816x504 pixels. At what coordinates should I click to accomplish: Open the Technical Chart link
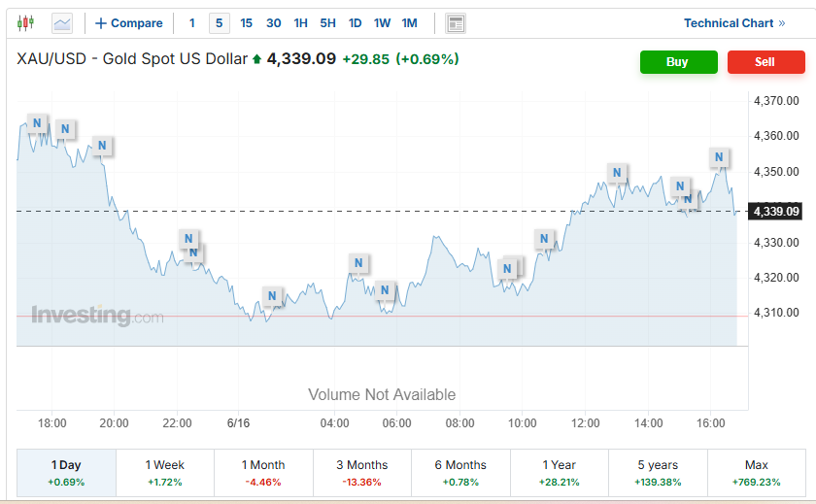point(734,23)
